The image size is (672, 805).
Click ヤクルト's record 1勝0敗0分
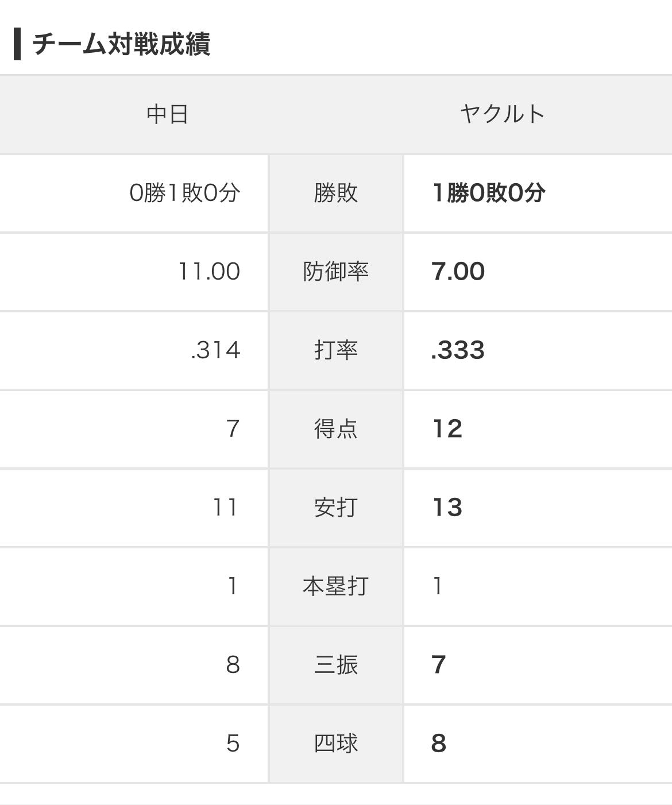(x=488, y=193)
